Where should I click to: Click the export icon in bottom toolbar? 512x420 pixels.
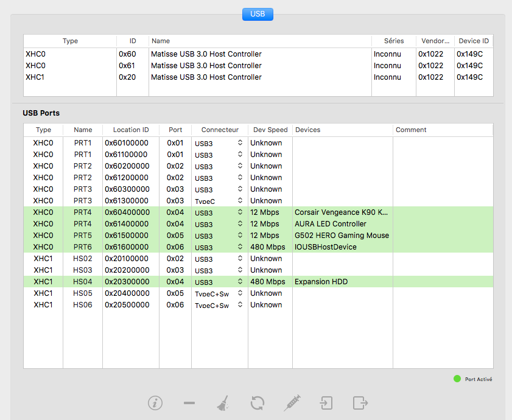[360, 403]
